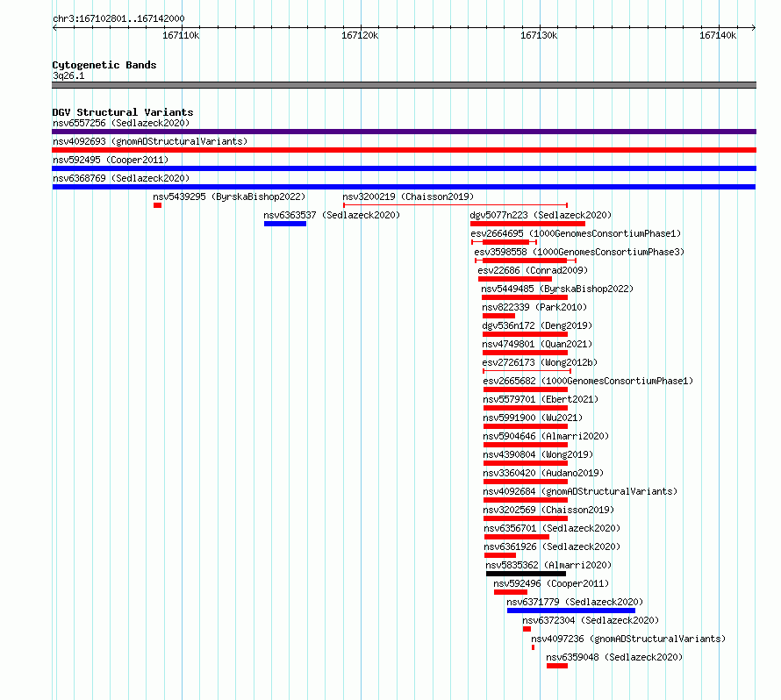Click dgv5077n223 (Sedlazeck2020) label
Screen dimensions: 781x700
coord(541,215)
